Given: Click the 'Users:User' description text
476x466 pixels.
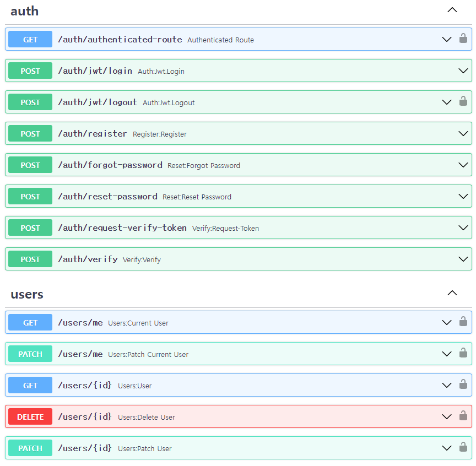Looking at the screenshot, I should 134,386.
